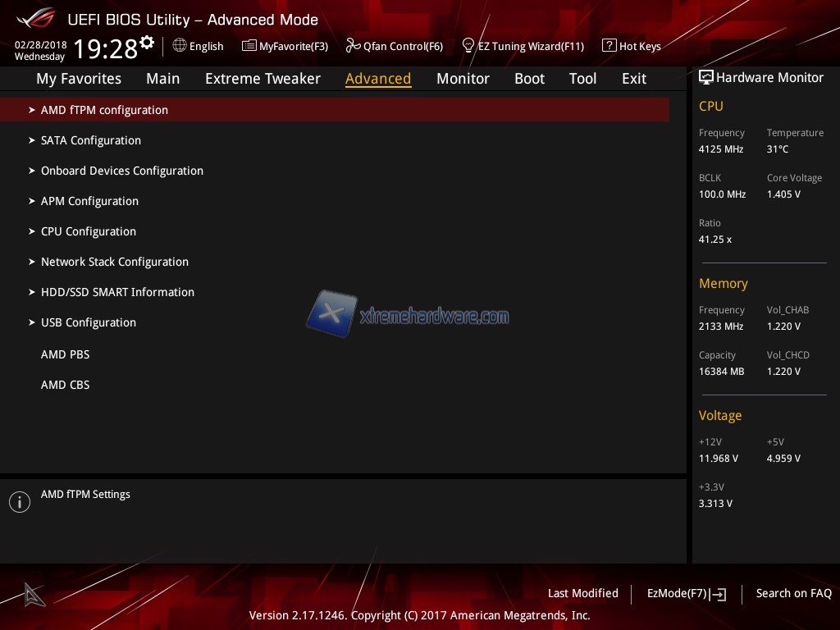Show Hot Keys question mark icon
This screenshot has width=840, height=630.
(609, 46)
